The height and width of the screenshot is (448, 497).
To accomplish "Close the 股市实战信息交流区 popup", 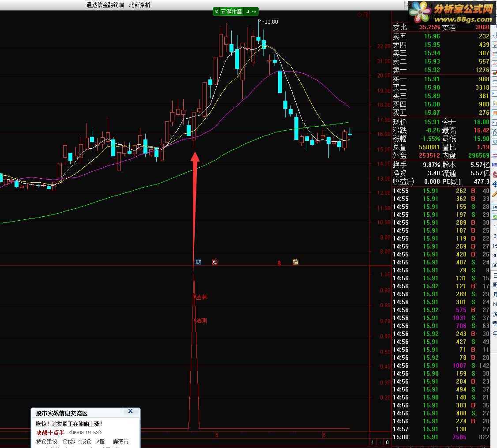I will click(130, 411).
